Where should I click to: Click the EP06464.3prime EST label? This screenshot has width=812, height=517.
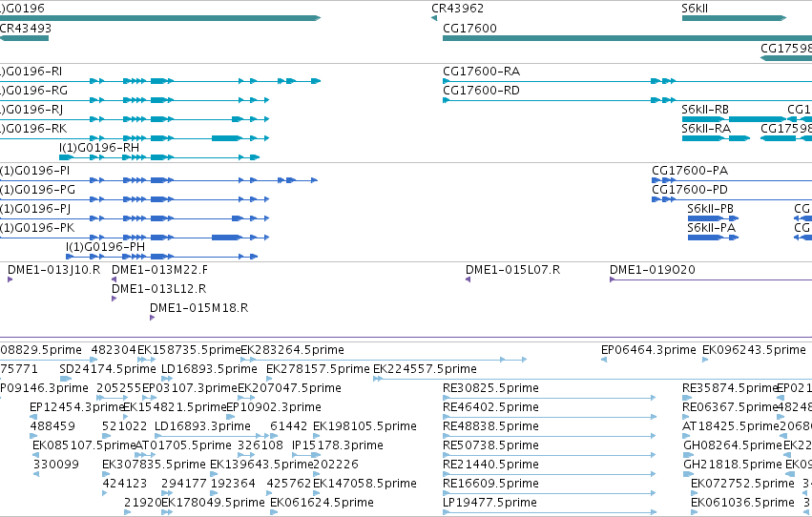tap(648, 350)
